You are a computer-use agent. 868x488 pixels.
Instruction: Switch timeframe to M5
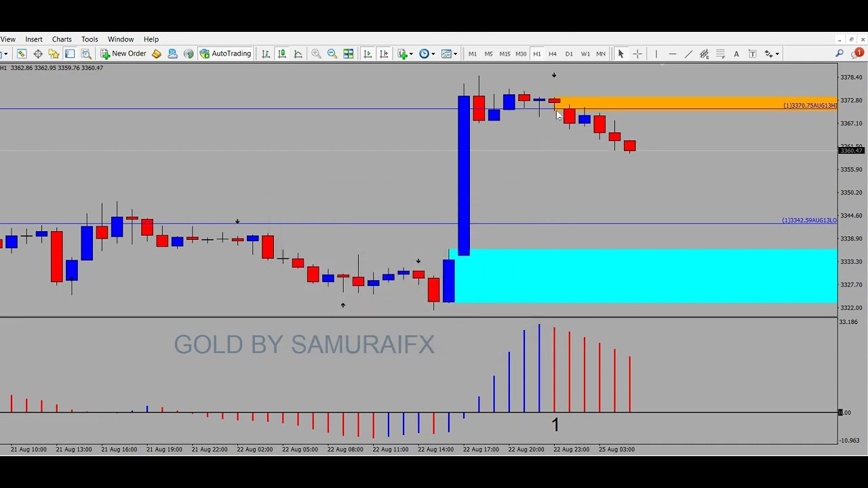[488, 54]
